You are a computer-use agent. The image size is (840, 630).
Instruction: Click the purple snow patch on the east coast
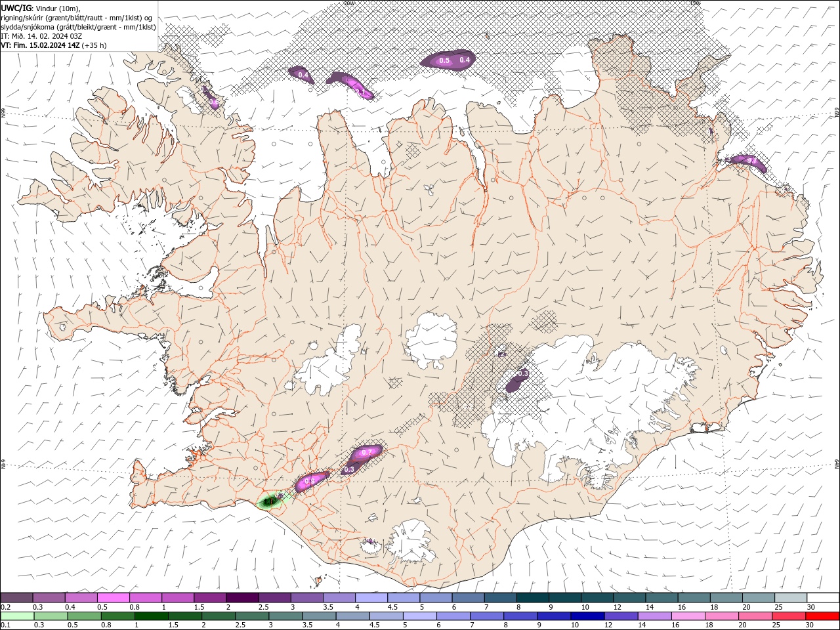(746, 161)
